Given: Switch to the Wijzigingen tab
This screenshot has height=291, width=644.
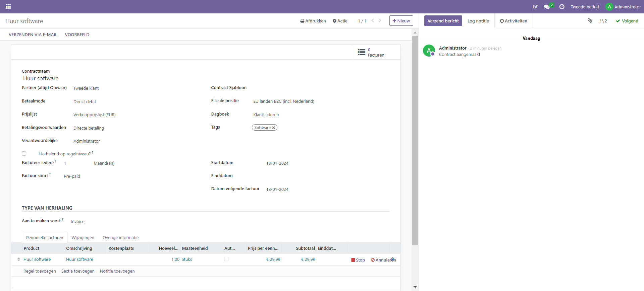Looking at the screenshot, I should tap(83, 237).
